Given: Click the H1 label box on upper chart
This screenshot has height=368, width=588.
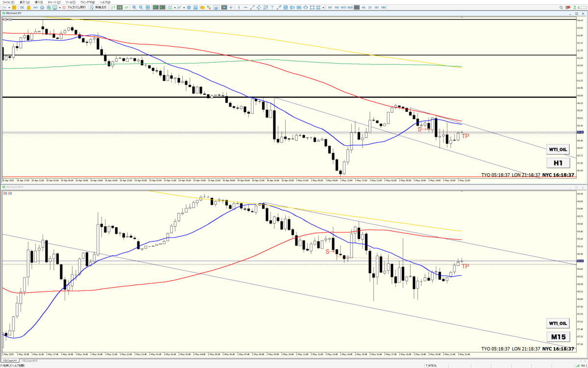Looking at the screenshot, I should coord(559,162).
